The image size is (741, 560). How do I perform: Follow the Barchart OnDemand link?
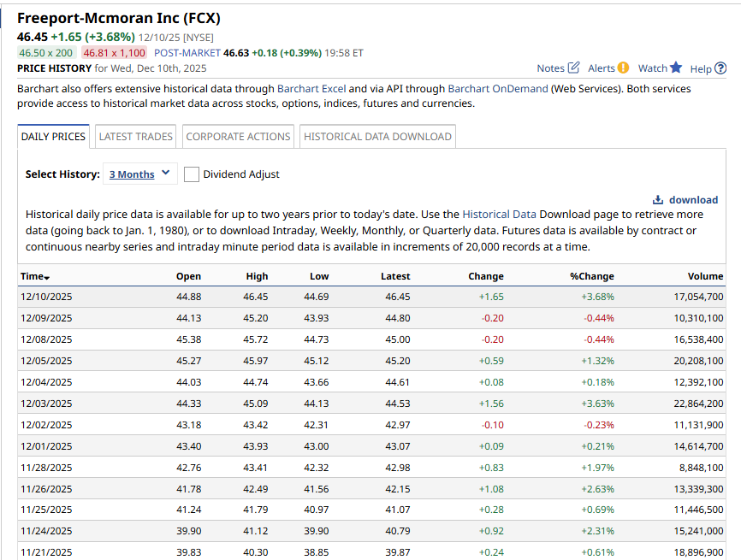497,89
